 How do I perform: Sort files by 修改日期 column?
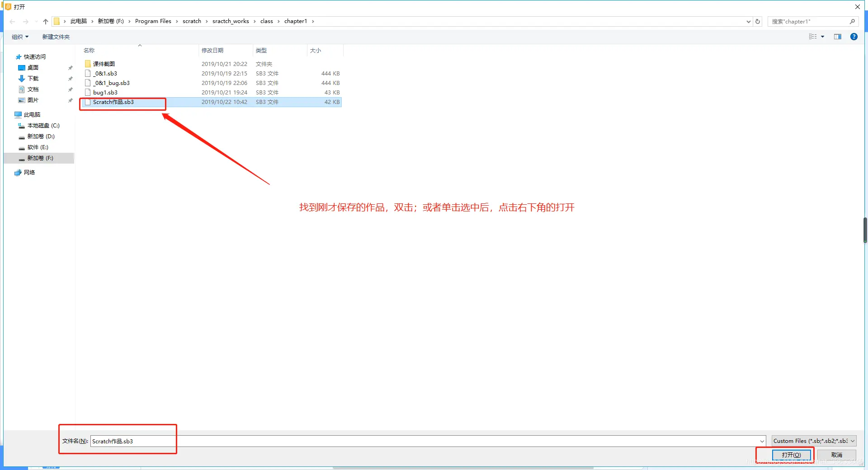pyautogui.click(x=212, y=50)
